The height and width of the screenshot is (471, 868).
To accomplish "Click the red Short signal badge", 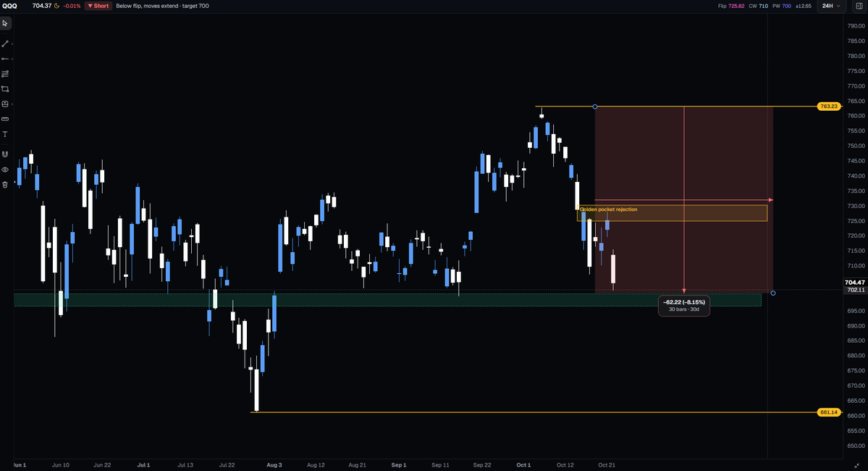I will 98,6.
